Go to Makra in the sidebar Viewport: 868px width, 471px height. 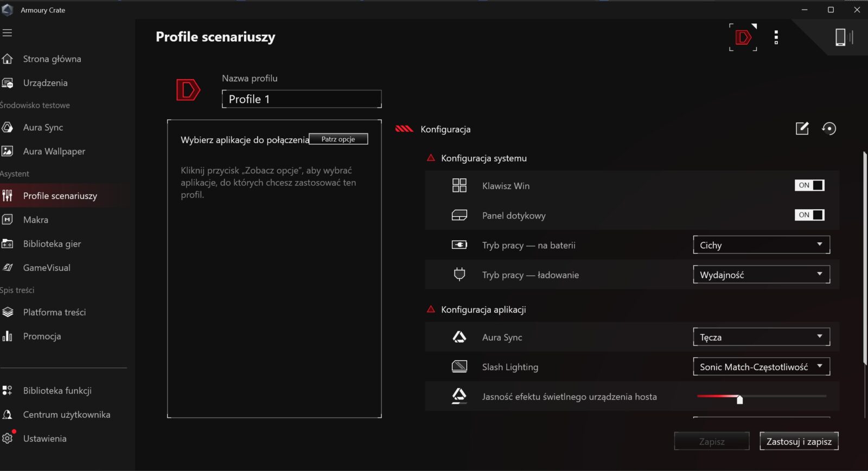tap(36, 220)
